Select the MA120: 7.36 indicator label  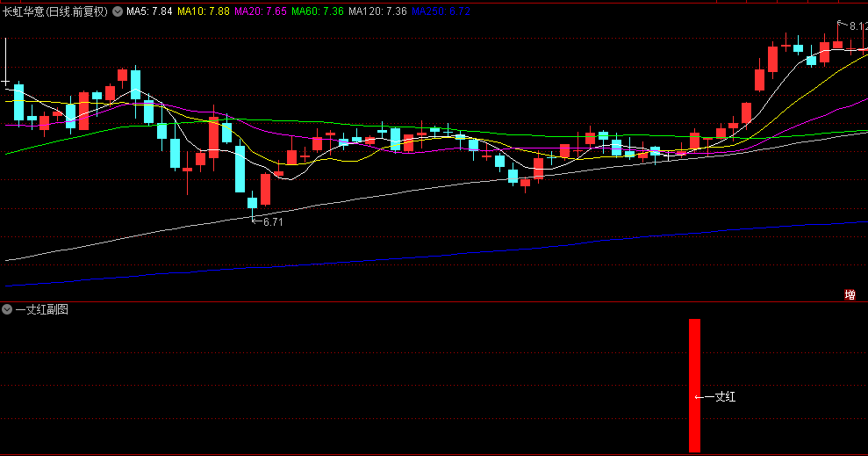click(377, 11)
